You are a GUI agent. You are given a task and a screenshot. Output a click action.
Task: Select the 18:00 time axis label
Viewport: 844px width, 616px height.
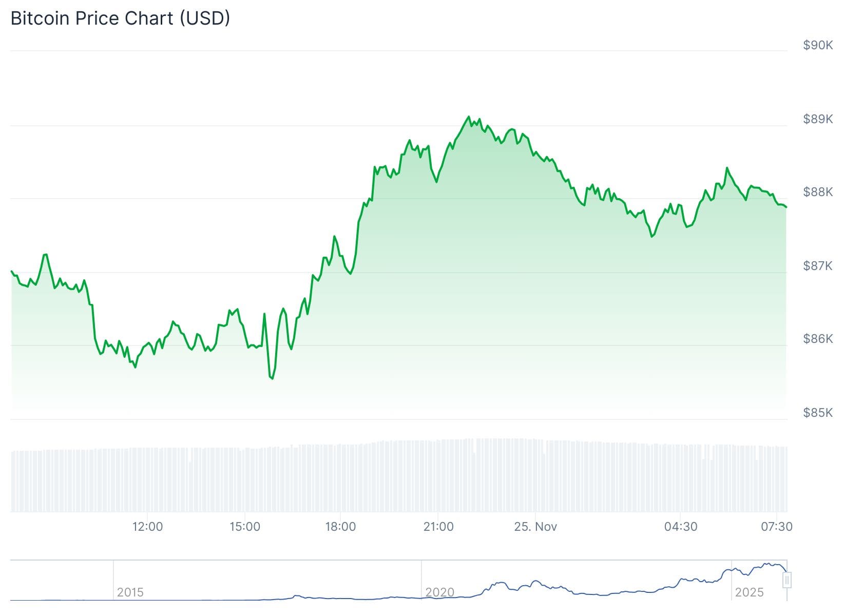coord(340,527)
